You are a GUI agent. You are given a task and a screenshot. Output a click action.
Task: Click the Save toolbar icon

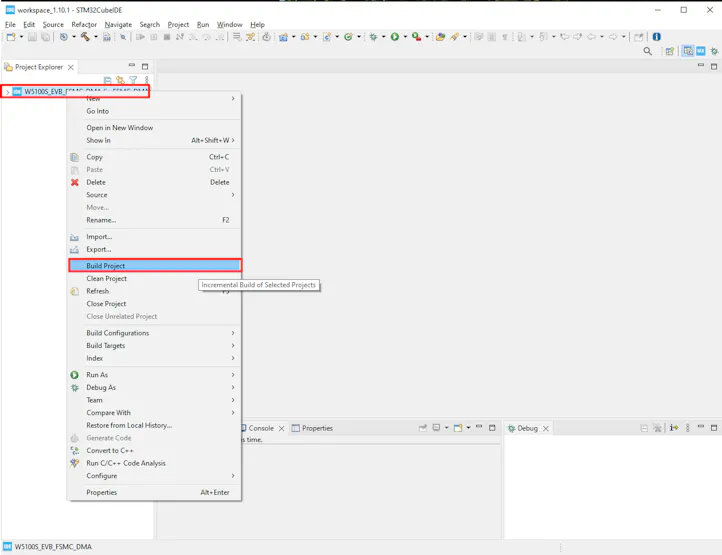32,37
